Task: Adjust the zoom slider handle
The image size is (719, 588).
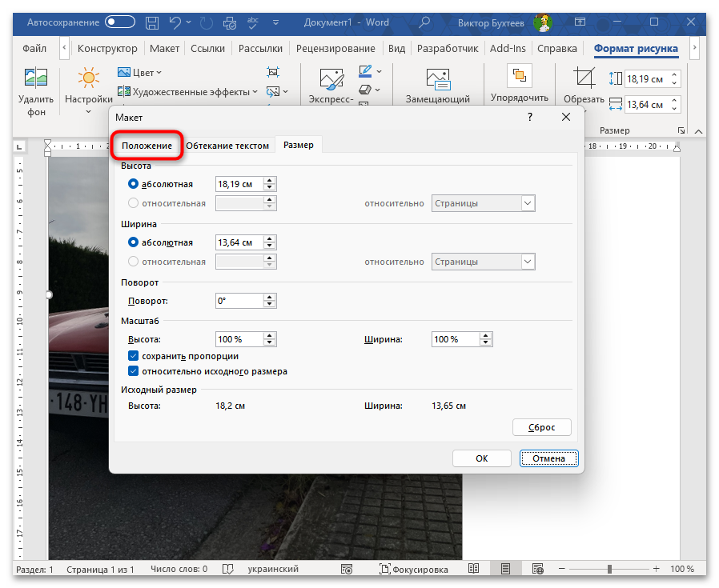Action: [x=609, y=569]
